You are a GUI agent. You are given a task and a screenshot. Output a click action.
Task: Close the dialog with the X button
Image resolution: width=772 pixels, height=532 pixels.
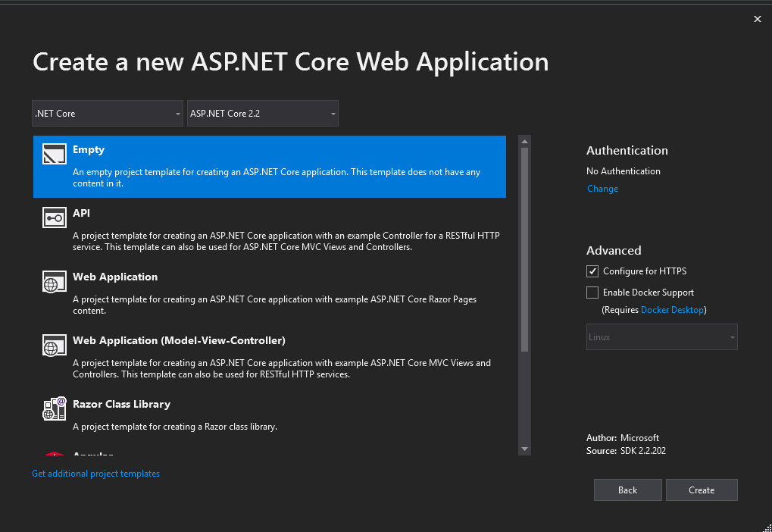(758, 19)
